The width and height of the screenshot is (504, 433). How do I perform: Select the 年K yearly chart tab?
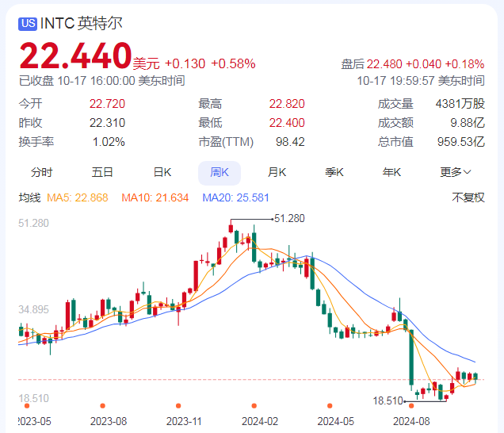coord(391,173)
